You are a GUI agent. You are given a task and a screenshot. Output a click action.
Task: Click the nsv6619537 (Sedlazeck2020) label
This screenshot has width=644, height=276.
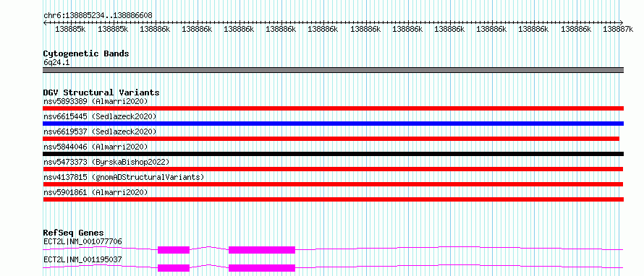click(x=100, y=131)
